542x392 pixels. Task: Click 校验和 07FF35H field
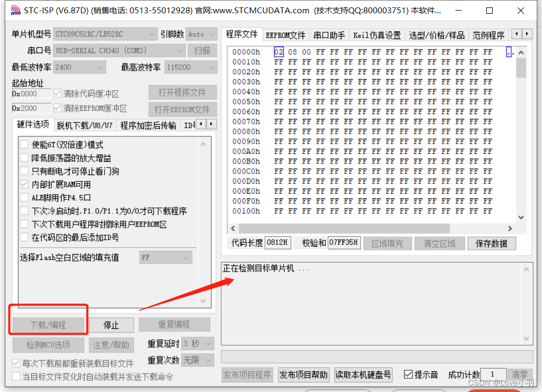tap(343, 242)
